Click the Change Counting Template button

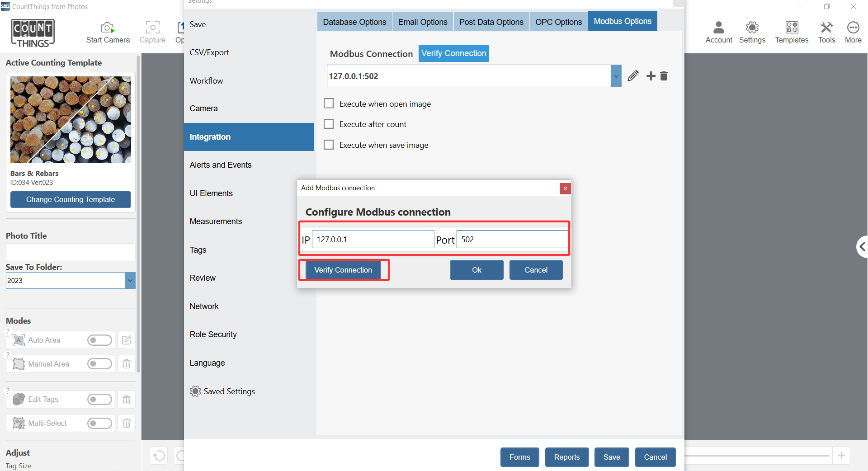click(x=71, y=199)
